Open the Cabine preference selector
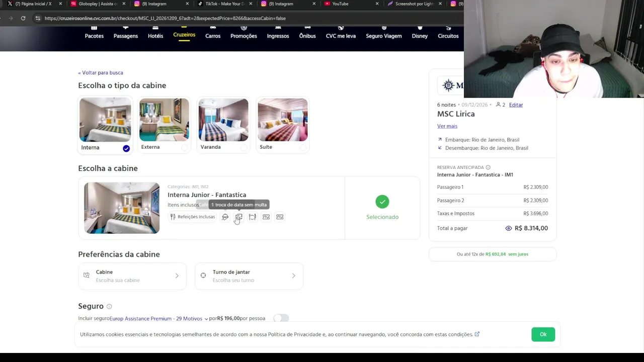 pos(132,276)
